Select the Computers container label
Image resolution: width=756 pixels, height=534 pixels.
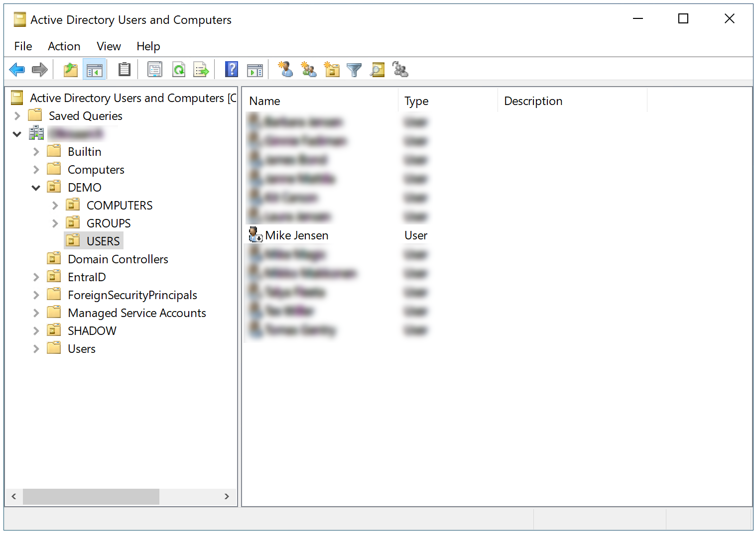pos(96,170)
